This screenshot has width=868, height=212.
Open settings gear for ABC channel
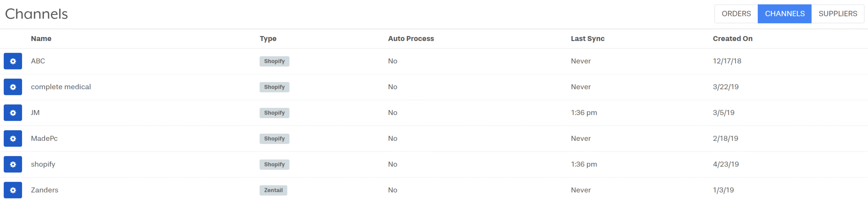(x=13, y=61)
